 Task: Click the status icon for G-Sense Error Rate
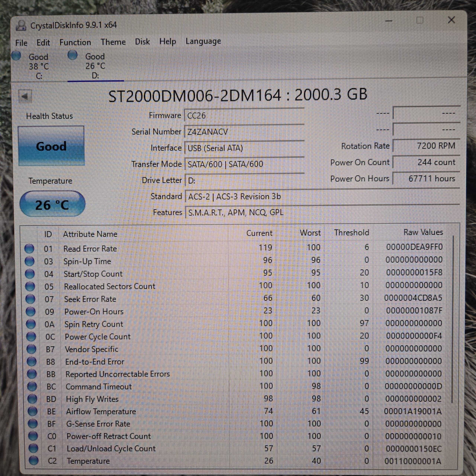(x=33, y=424)
